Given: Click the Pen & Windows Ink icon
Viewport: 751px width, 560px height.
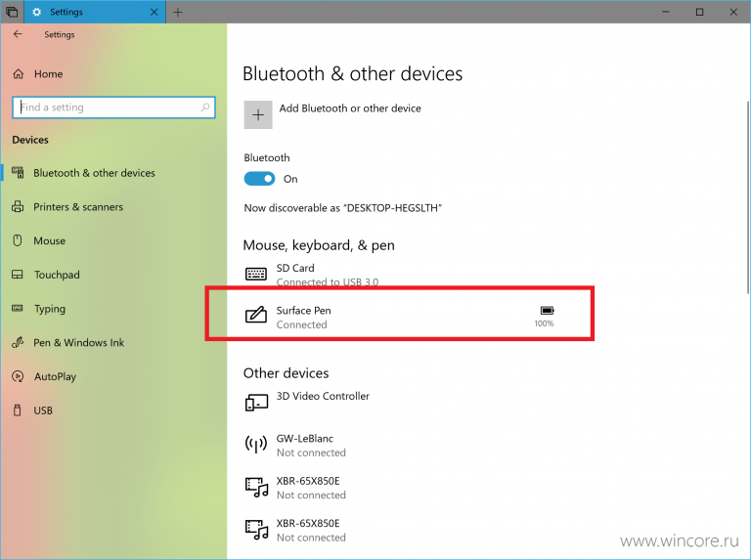Looking at the screenshot, I should (x=18, y=342).
